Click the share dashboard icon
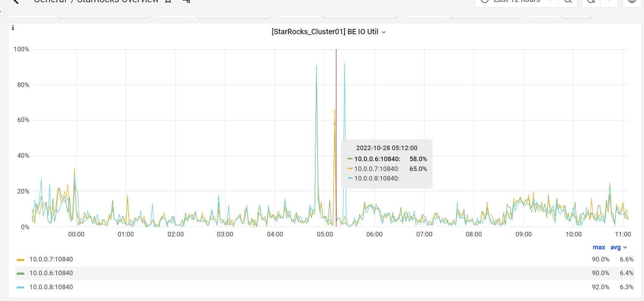The height and width of the screenshot is (301, 644). 186,1
